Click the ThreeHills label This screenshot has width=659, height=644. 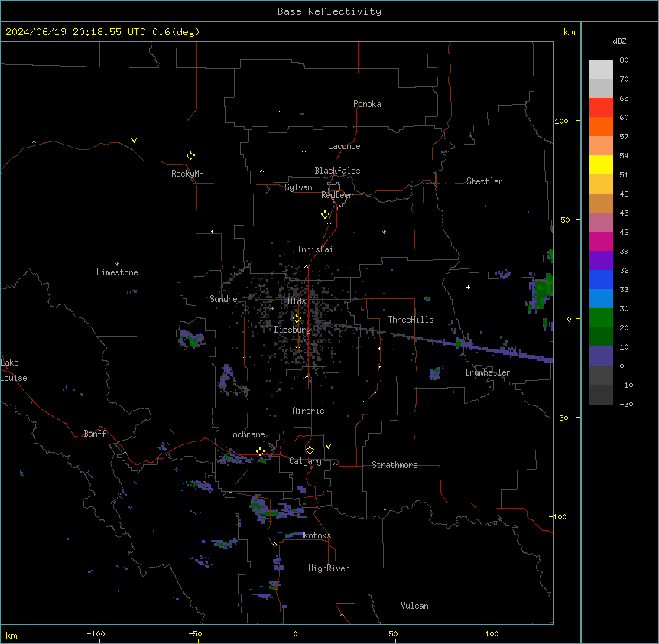click(x=411, y=320)
